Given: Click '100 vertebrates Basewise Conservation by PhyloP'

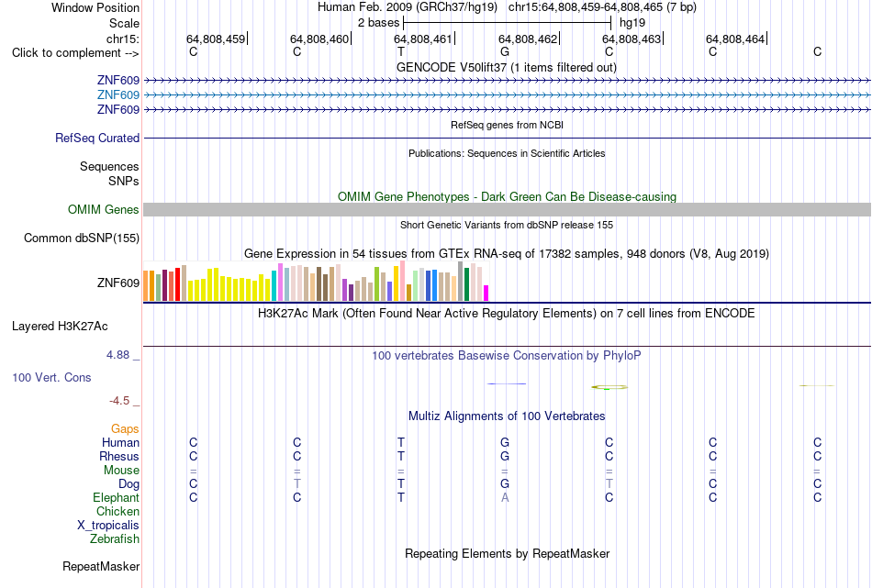Looking at the screenshot, I should [x=507, y=356].
